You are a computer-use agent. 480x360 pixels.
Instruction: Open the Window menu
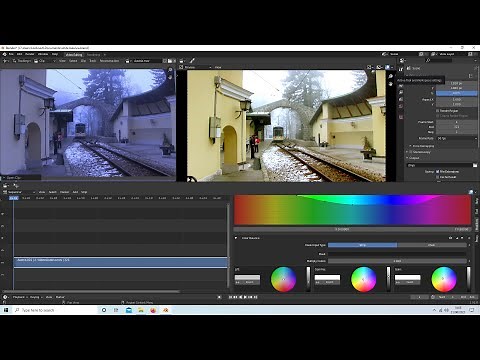coord(43,54)
